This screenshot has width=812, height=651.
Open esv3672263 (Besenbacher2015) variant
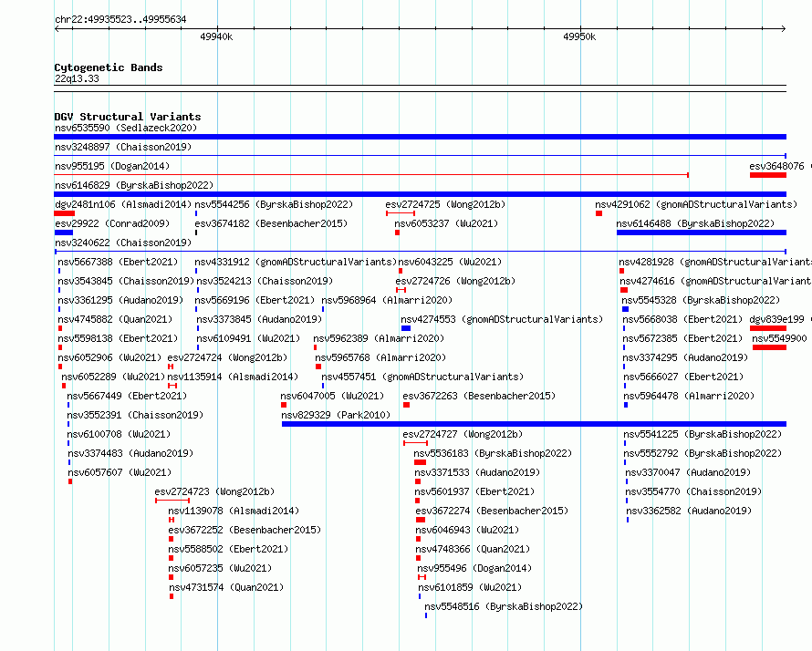(x=479, y=396)
